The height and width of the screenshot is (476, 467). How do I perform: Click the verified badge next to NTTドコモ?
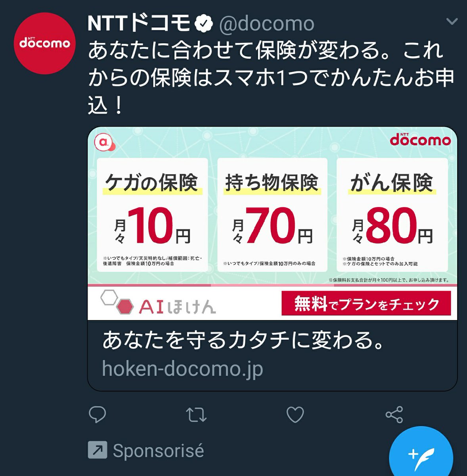pyautogui.click(x=204, y=24)
